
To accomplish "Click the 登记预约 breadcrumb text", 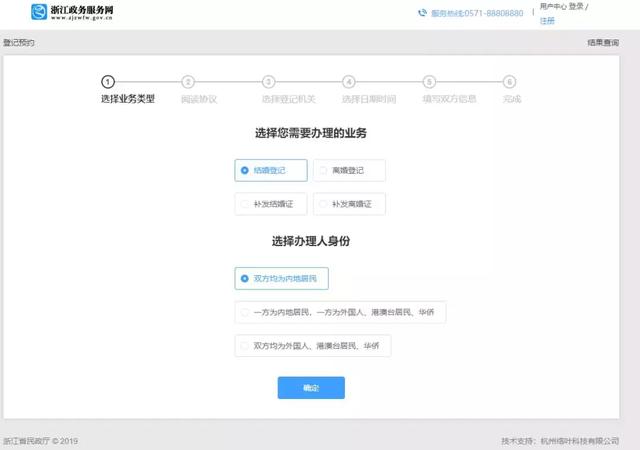I will 19,42.
